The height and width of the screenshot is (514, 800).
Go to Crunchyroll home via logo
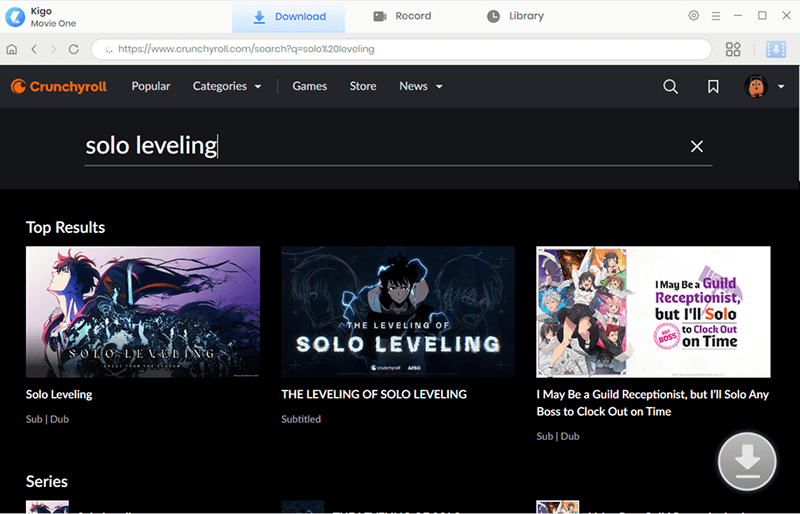point(59,86)
